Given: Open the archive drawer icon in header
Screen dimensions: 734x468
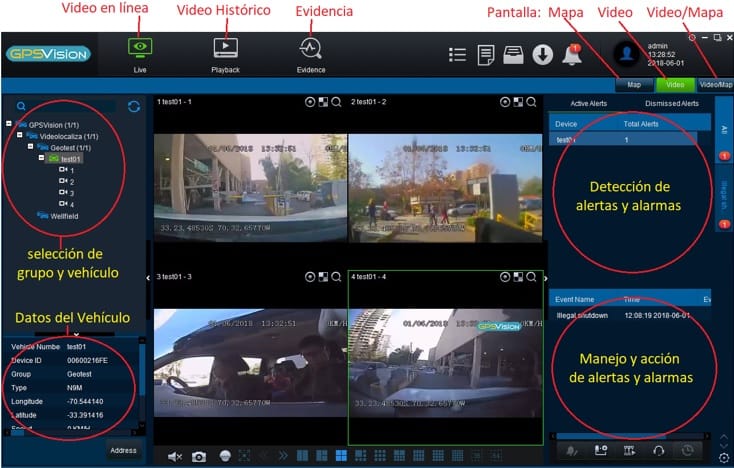Looking at the screenshot, I should [513, 55].
